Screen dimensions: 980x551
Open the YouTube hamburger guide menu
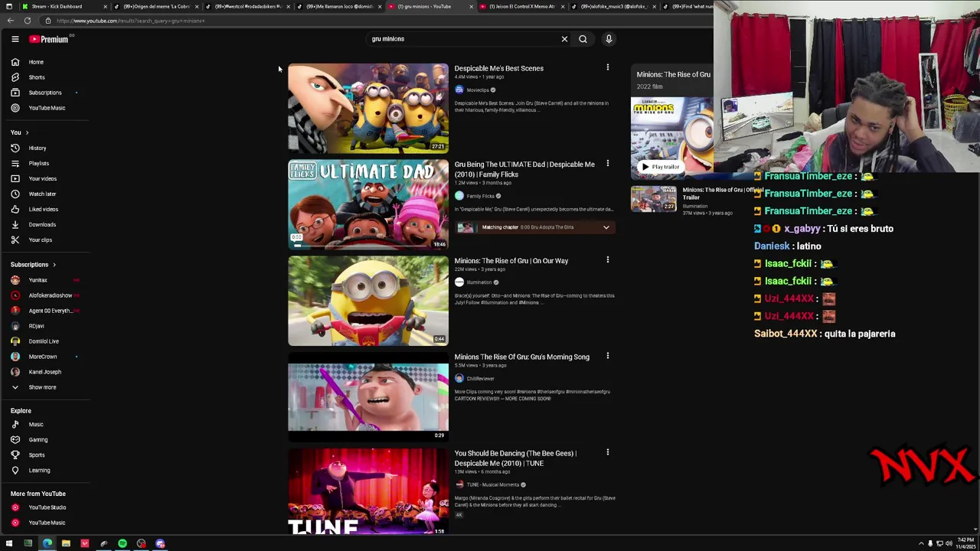point(15,39)
